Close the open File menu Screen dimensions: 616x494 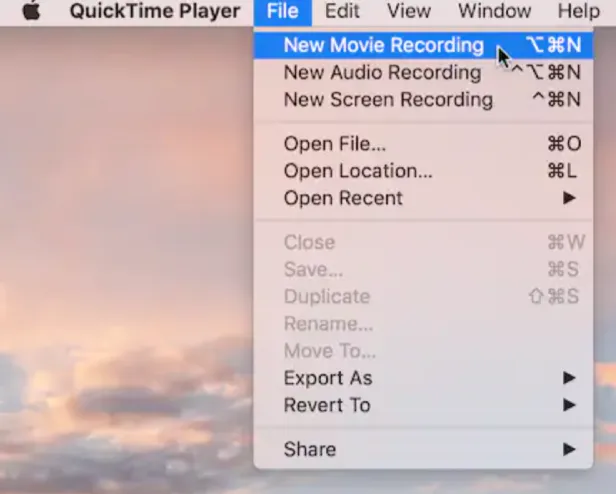coord(283,12)
